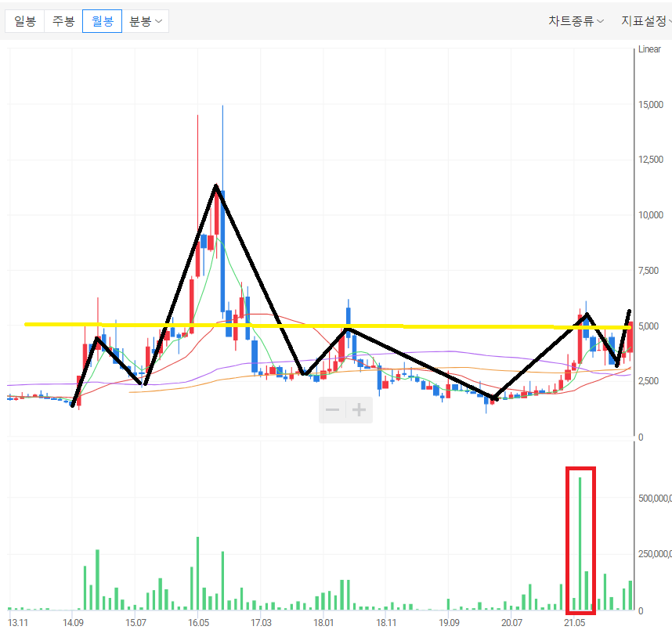Click the 14.09 date axis label
This screenshot has width=672, height=630.
click(x=73, y=622)
